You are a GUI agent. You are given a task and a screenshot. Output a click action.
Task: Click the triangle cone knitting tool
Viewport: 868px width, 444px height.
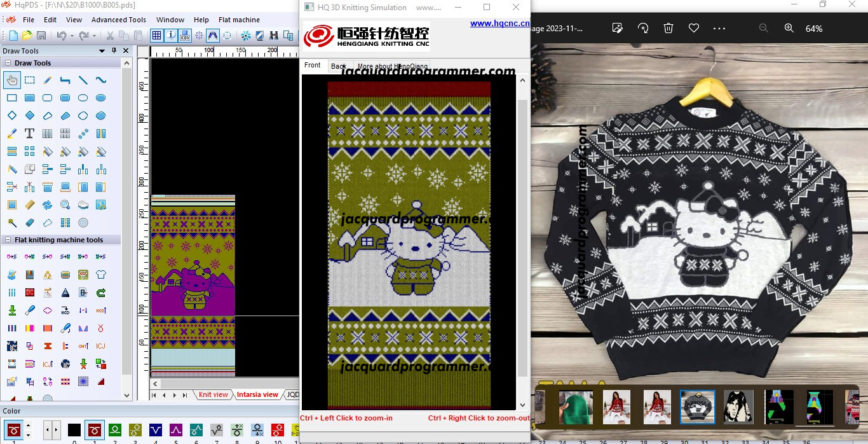point(65,293)
